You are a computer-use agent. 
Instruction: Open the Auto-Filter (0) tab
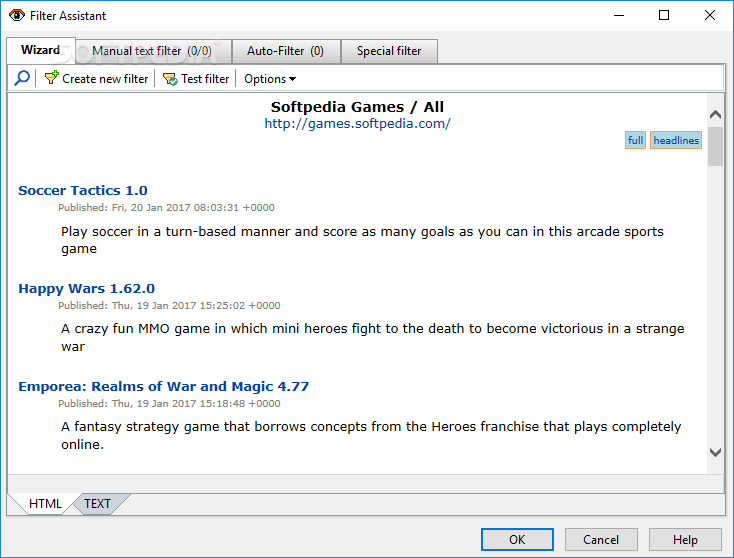(x=286, y=51)
